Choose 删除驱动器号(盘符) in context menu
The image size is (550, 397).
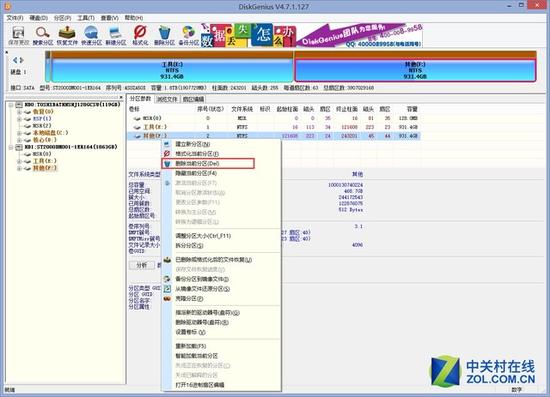point(202,322)
